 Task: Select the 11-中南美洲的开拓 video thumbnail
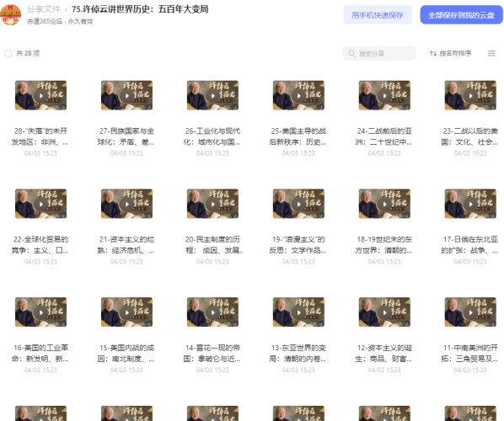(470, 312)
